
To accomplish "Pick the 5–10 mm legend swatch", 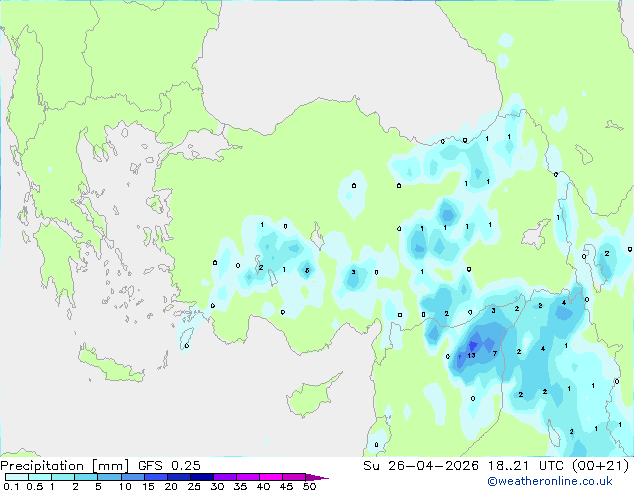I will pyautogui.click(x=109, y=477).
